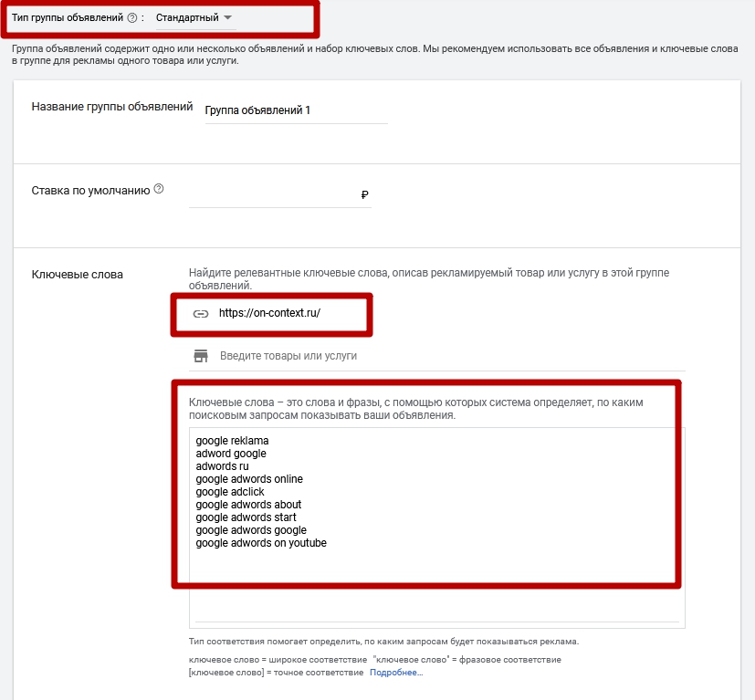
Task: Click the storefront icon beside products or services
Action: [x=201, y=355]
